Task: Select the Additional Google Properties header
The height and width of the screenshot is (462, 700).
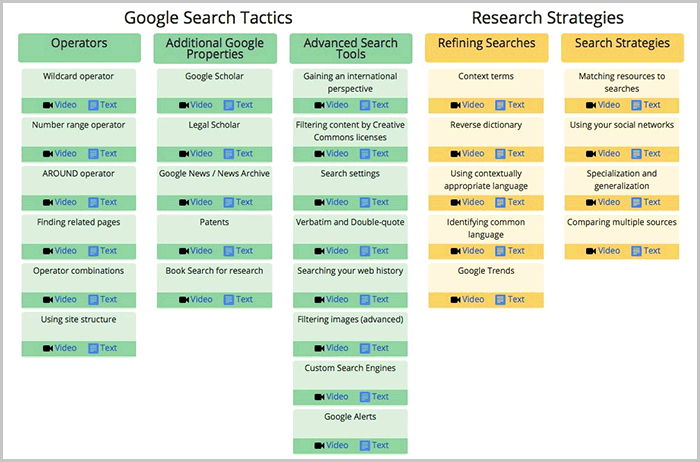Action: [x=215, y=49]
